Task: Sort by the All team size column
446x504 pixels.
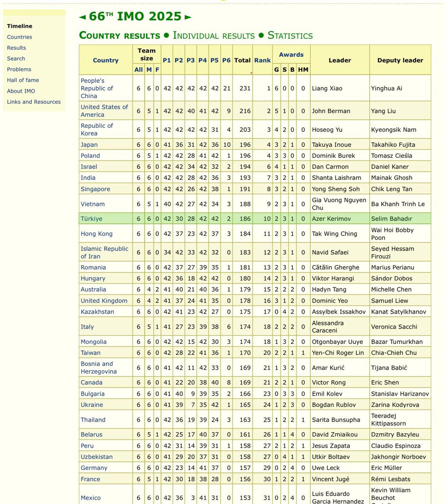Action: click(x=139, y=70)
